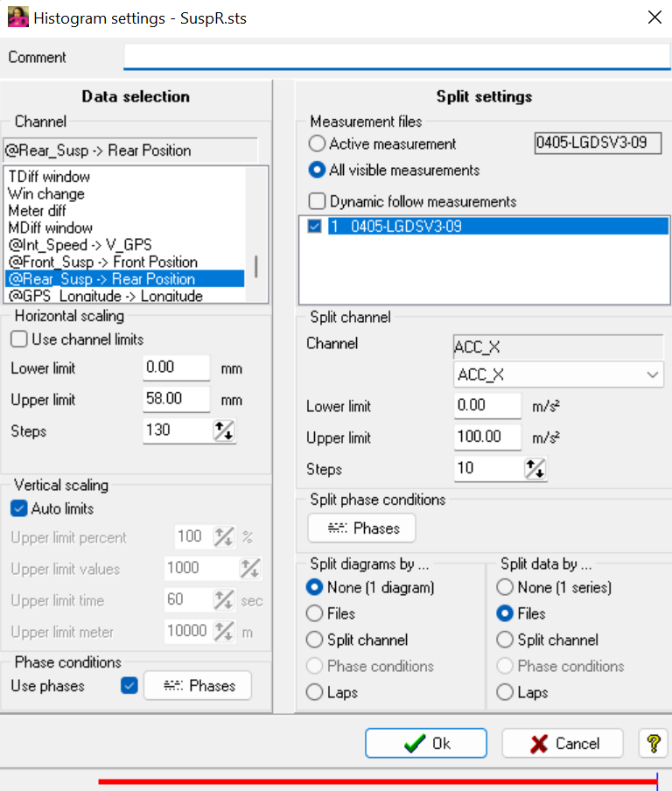Click the Steps spinner under Split channel
The image size is (672, 791).
[x=535, y=469]
